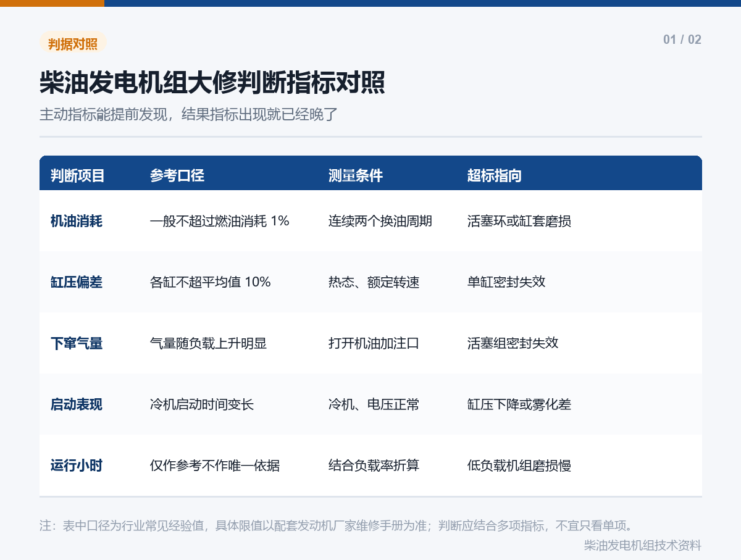Click cell 低负载机组磨损慢
This screenshot has height=560, width=741.
click(519, 466)
